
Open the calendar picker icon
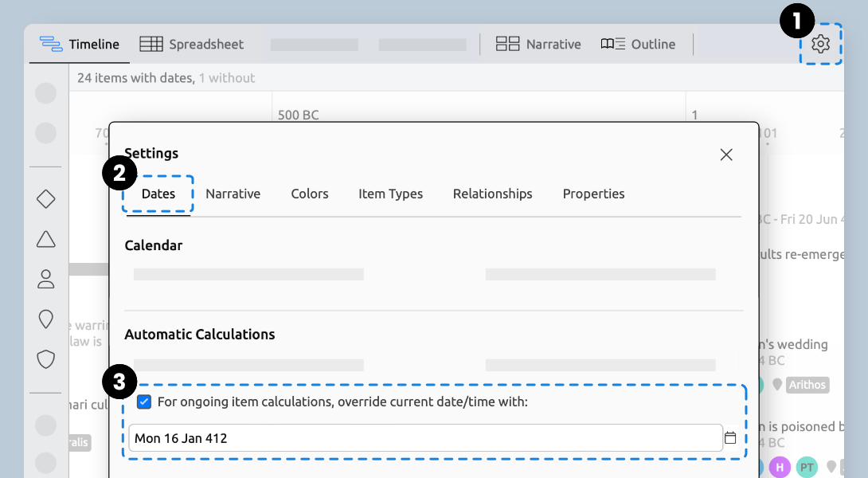(730, 438)
